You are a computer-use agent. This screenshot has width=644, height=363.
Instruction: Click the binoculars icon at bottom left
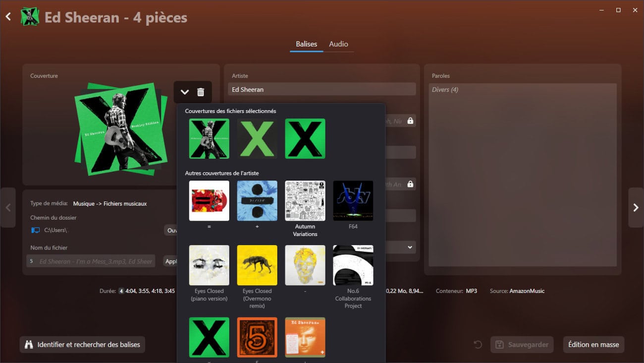[x=29, y=344]
